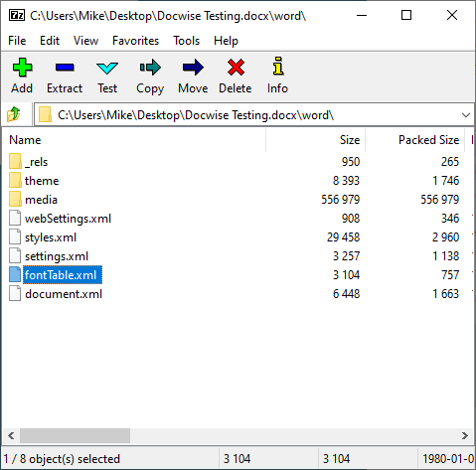Maximize the 7-Zip window
Image resolution: width=476 pixels, height=470 pixels.
[406, 15]
